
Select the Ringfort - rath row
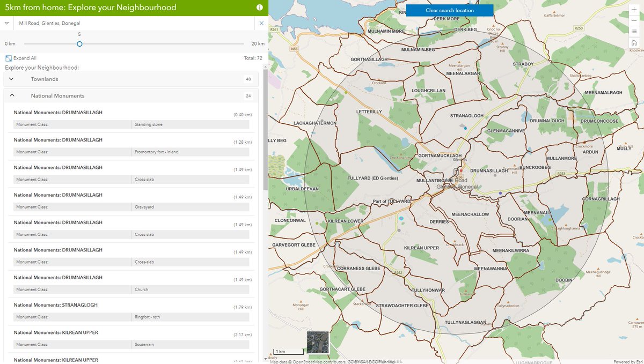pos(131,317)
